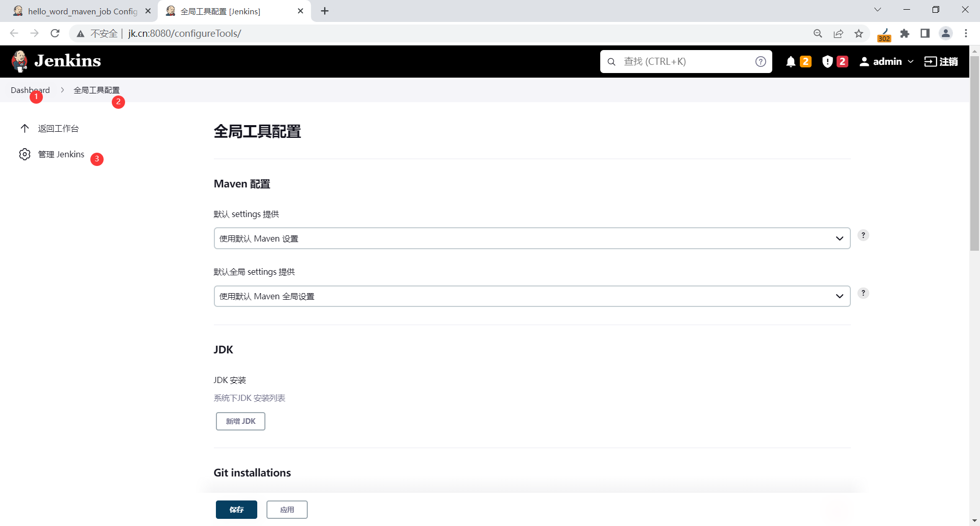Click the search magnifier icon in Jenkins header

pyautogui.click(x=611, y=62)
